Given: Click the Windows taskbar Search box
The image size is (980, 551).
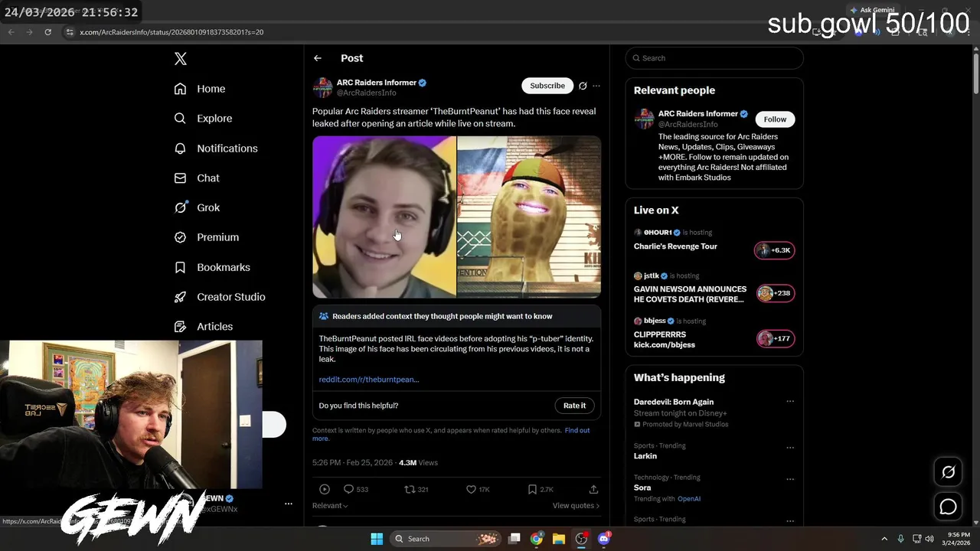Looking at the screenshot, I should coord(445,539).
